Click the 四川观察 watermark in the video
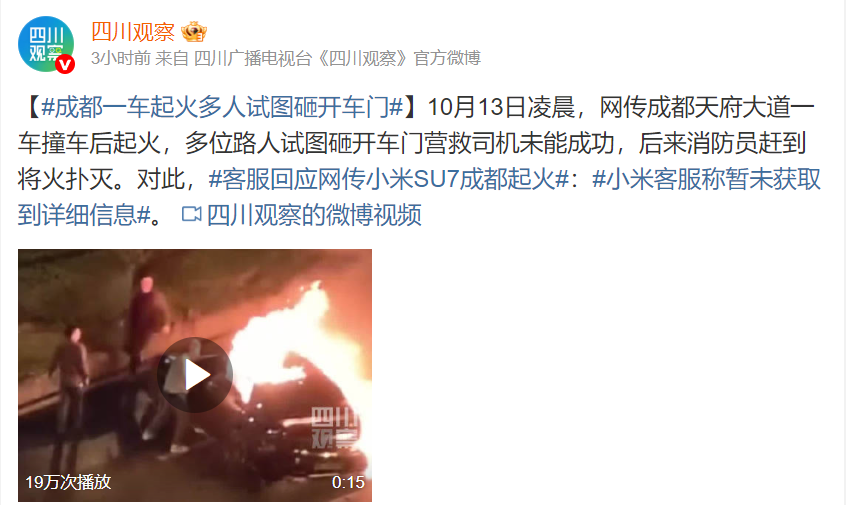 (335, 428)
